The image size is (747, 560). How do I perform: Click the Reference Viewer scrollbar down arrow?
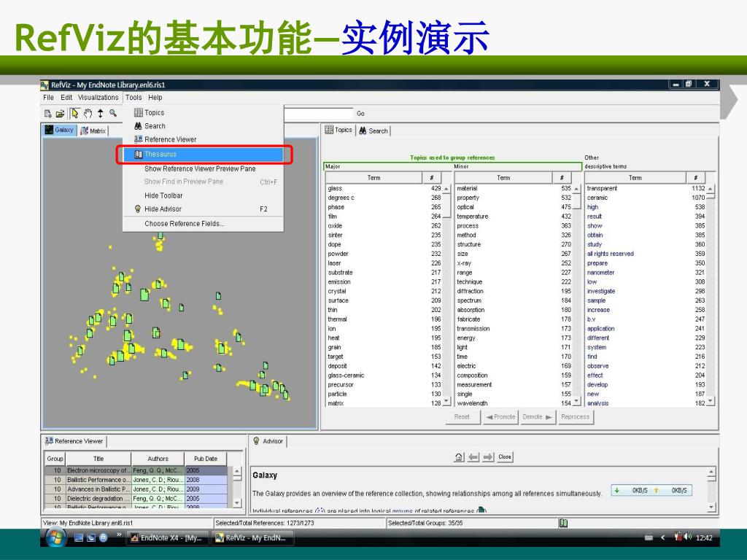pyautogui.click(x=237, y=502)
